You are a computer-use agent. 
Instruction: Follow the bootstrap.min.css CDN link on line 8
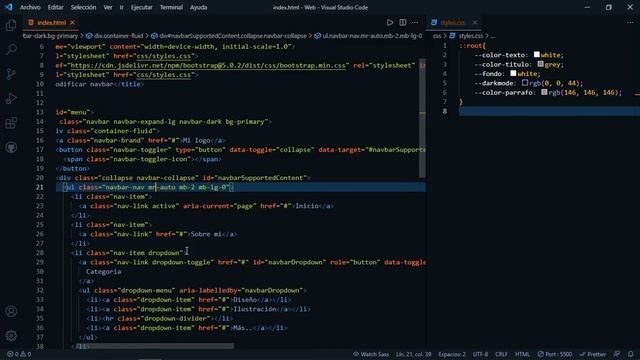coord(208,65)
